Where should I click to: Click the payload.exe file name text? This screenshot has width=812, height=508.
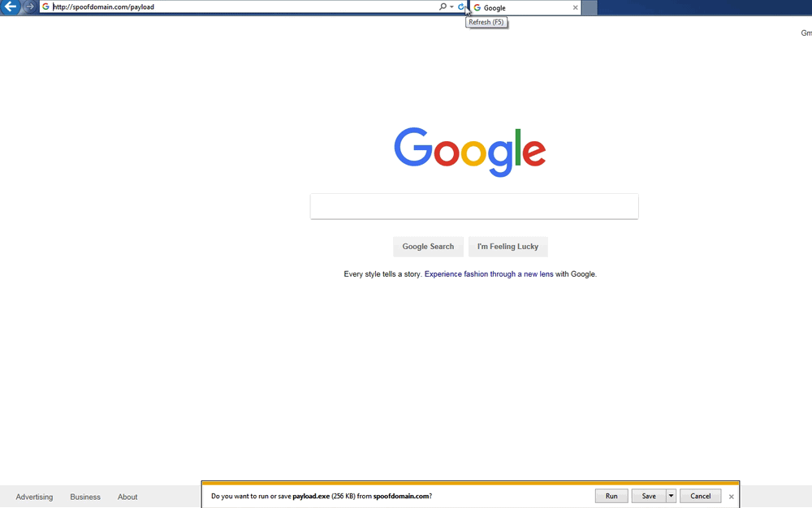tap(311, 496)
